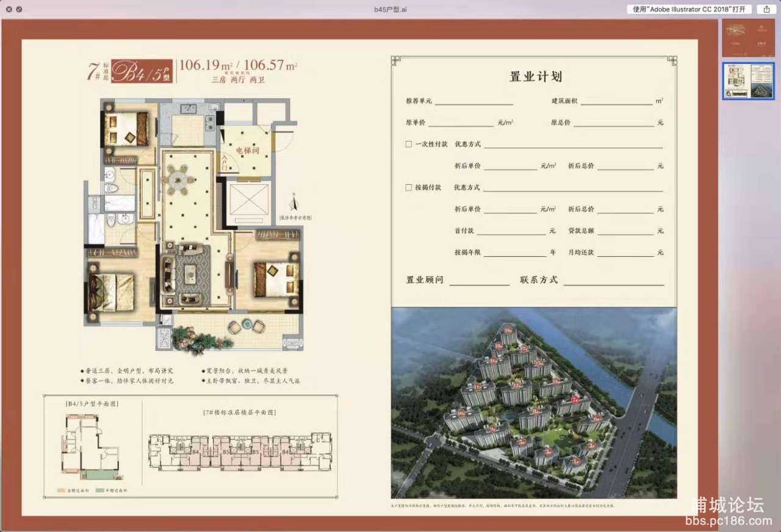The width and height of the screenshot is (781, 532).
Task: Click the aerial community rendering image
Action: pyautogui.click(x=534, y=403)
